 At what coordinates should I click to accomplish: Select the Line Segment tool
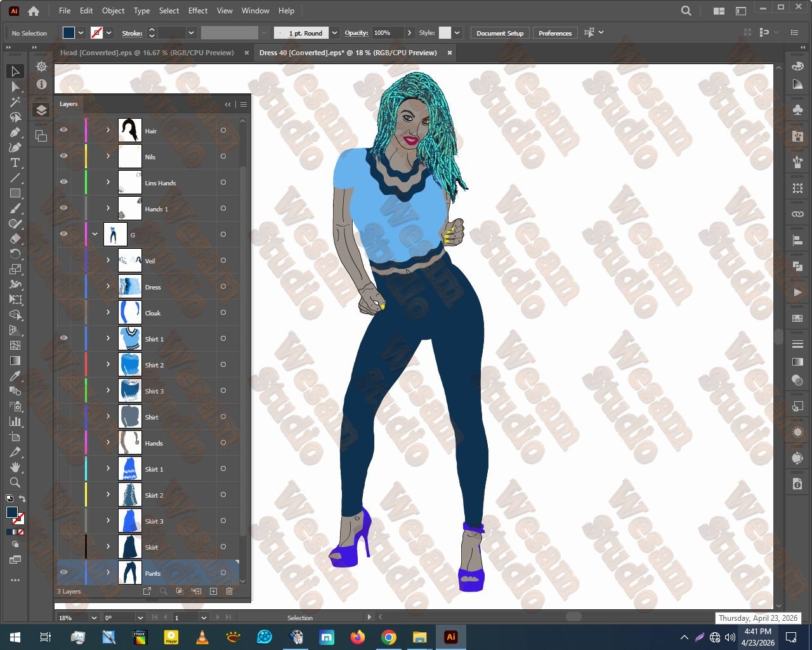tap(15, 178)
